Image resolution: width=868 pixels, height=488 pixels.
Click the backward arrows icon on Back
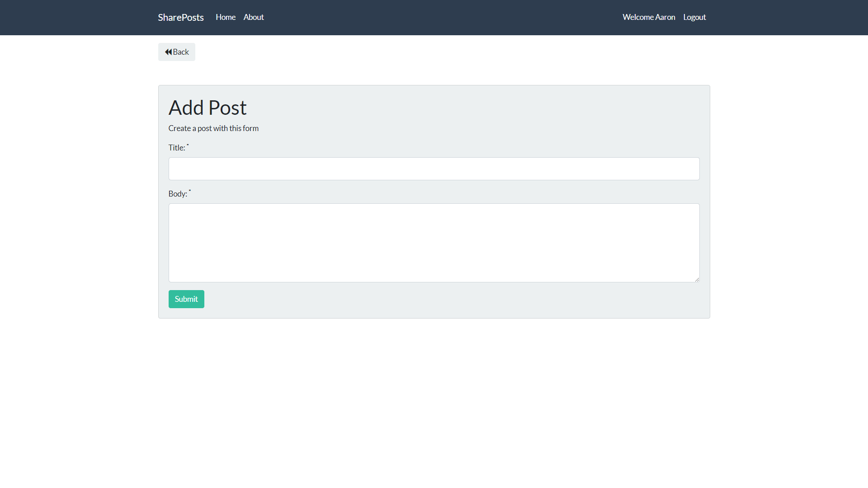(x=168, y=52)
